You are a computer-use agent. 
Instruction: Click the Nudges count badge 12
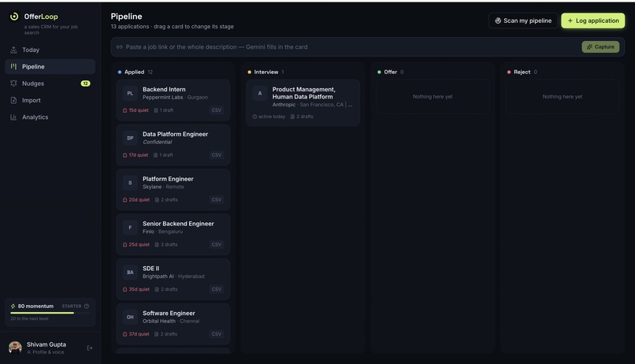[x=85, y=84]
